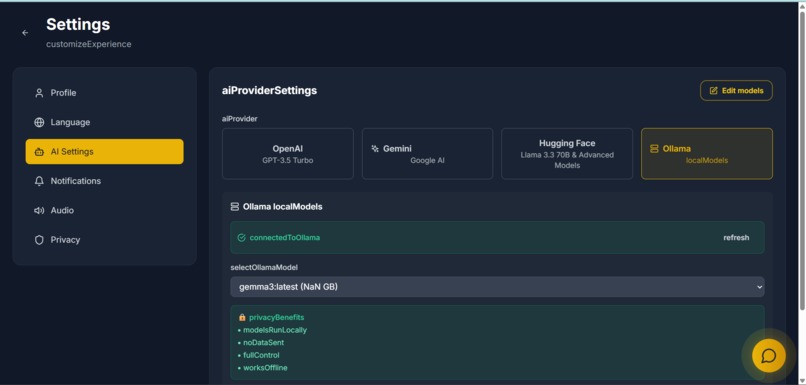806x385 pixels.
Task: Click the server icon beside Ollama localModels heading
Action: [x=235, y=207]
